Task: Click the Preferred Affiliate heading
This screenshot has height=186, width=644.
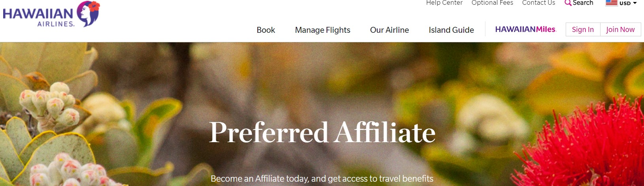Action: [x=322, y=132]
